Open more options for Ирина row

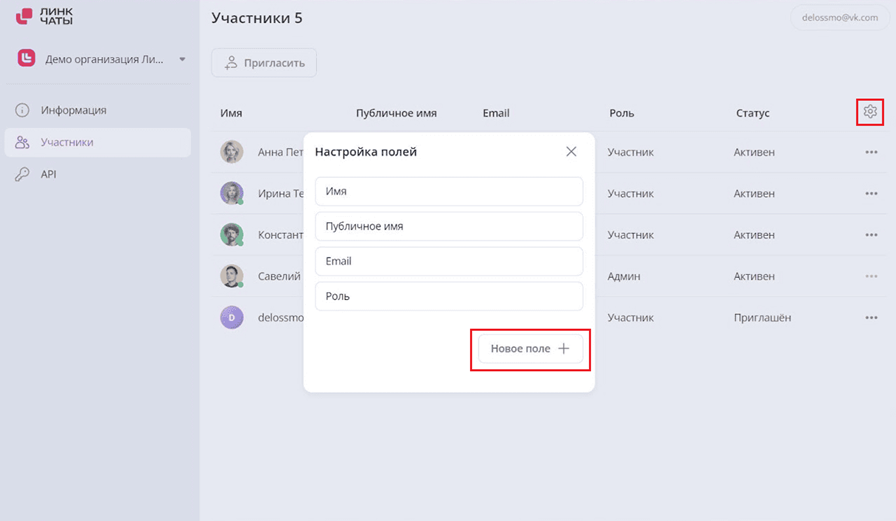click(871, 194)
